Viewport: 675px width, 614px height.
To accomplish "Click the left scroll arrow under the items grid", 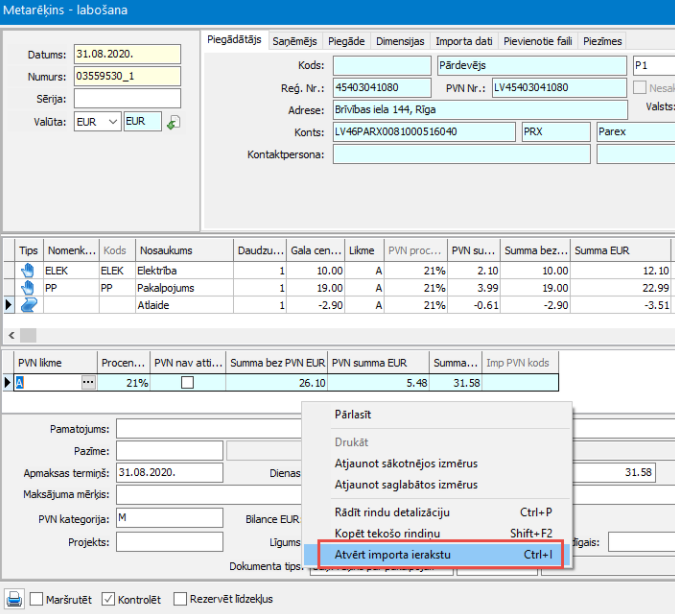I will 11,335.
